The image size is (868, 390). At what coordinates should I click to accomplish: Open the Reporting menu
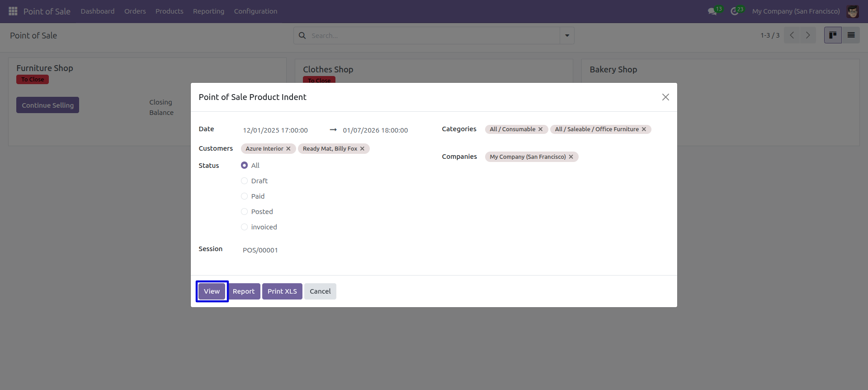click(208, 11)
